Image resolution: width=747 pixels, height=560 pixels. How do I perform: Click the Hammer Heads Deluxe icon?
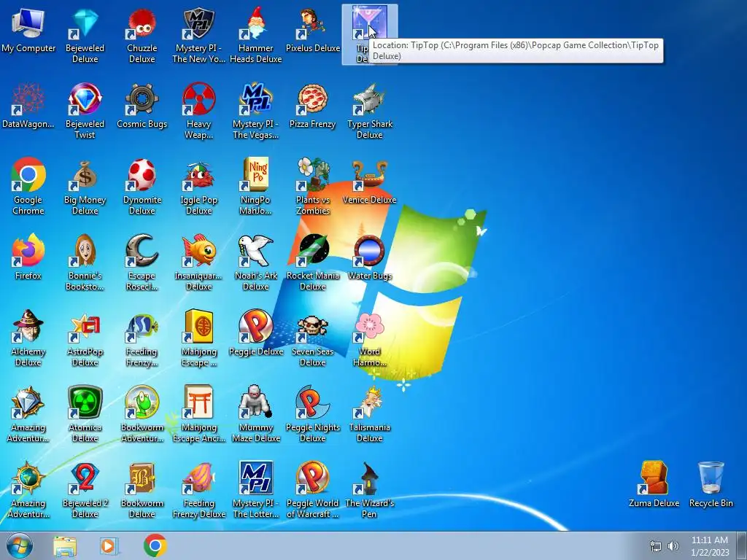click(256, 36)
